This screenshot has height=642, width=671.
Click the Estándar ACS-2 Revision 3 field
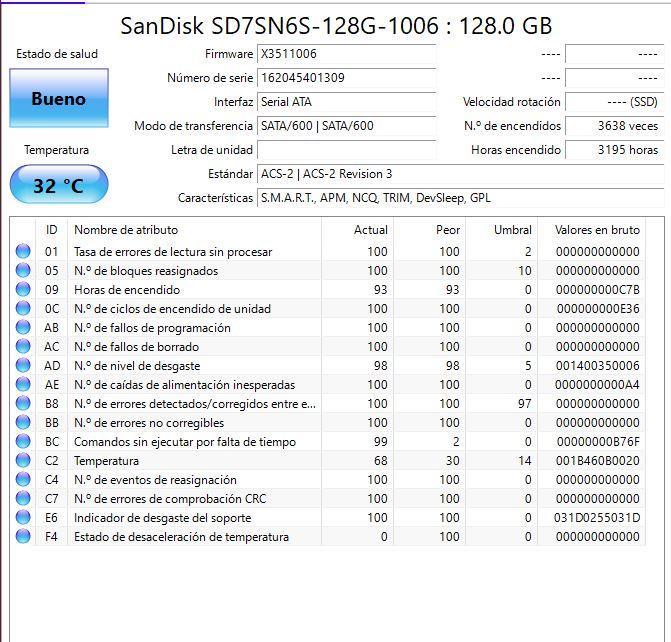point(460,174)
